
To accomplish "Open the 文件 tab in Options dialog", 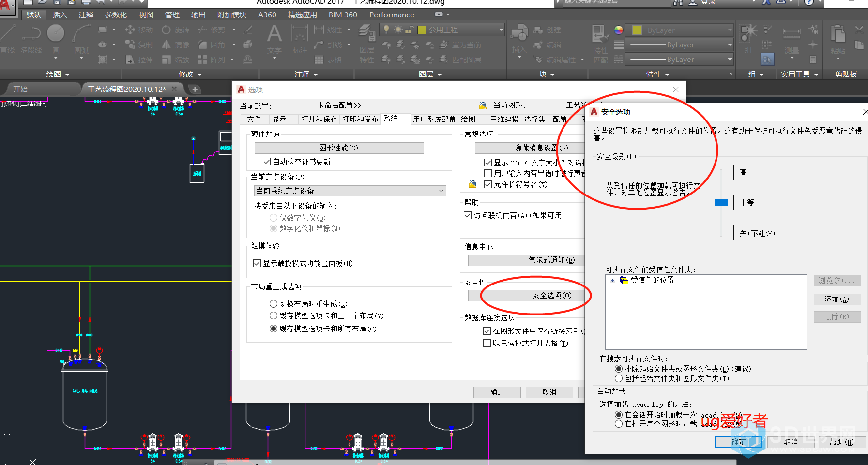I will 254,119.
